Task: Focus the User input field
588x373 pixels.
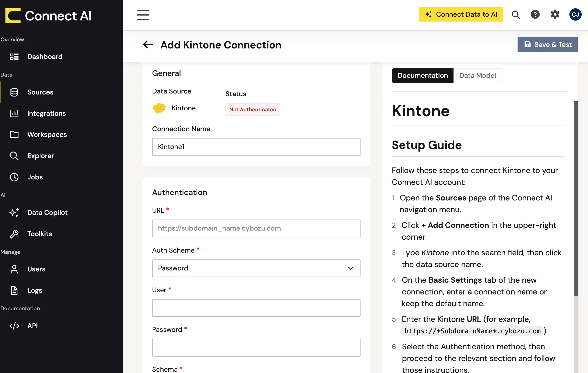Action: [x=256, y=308]
